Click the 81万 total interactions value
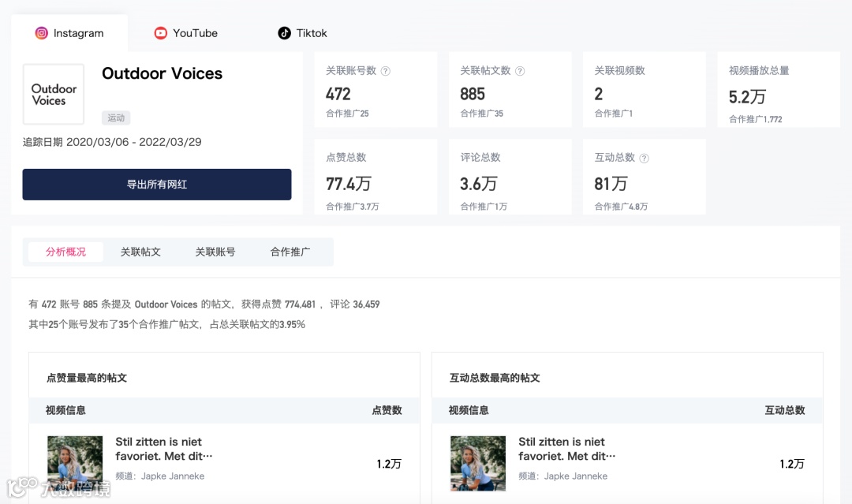 (611, 184)
